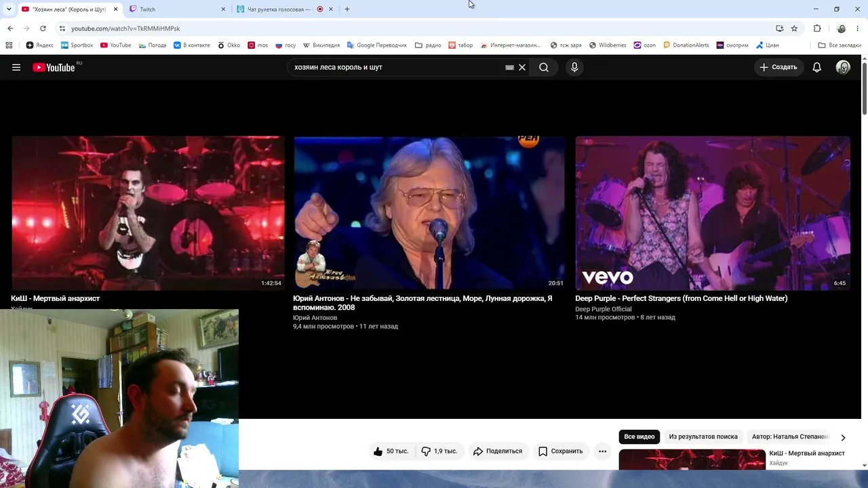This screenshot has width=868, height=488.
Task: Open the Wildberries bookmark
Action: 608,45
